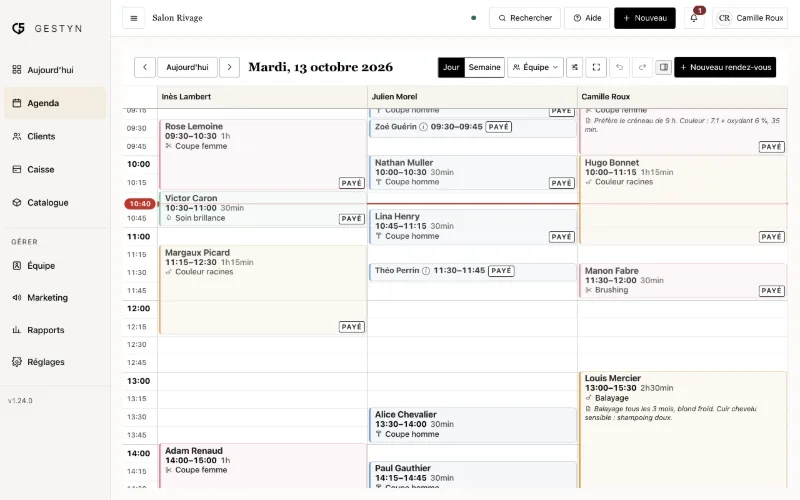Open the Équipe filter dropdown
The height and width of the screenshot is (500, 800).
(x=535, y=67)
